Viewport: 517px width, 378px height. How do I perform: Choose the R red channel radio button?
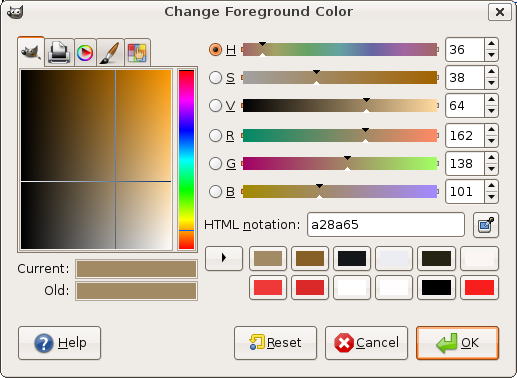[215, 136]
